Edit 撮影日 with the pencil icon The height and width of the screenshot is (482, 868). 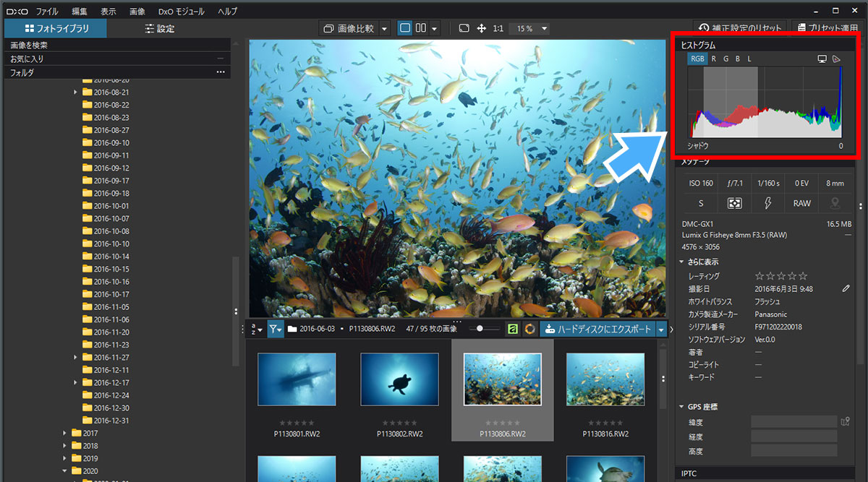(846, 288)
